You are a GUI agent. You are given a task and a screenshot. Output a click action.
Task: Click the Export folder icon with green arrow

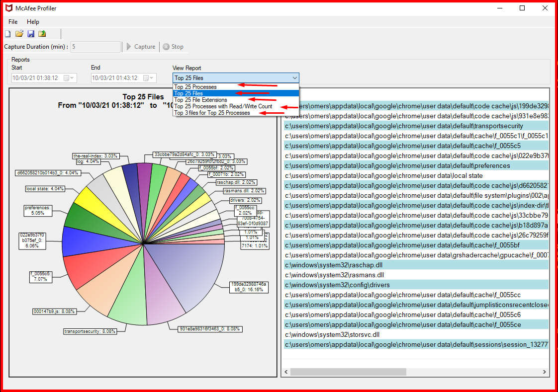coord(42,34)
